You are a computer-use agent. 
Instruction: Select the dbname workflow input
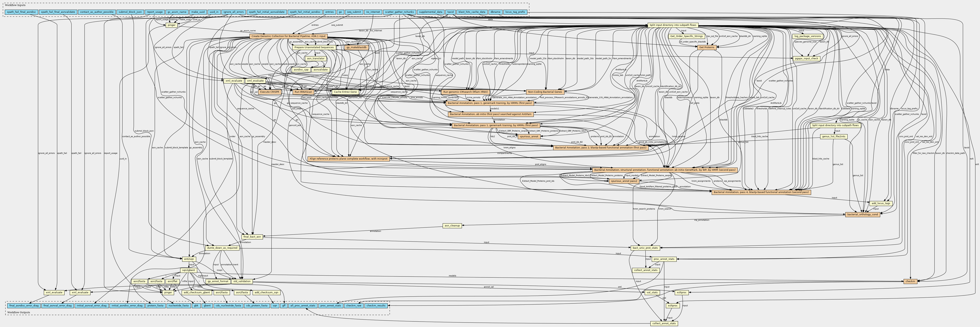point(495,12)
